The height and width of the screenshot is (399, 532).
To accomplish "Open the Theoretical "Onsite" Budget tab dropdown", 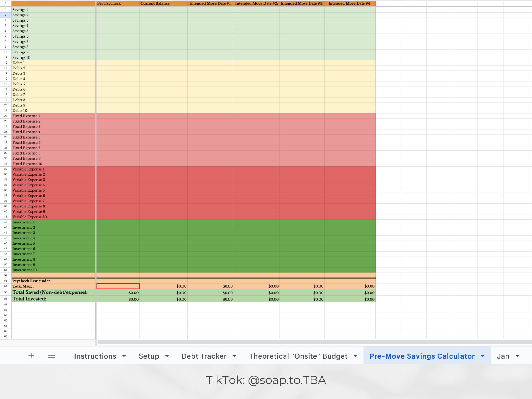I will coord(355,356).
